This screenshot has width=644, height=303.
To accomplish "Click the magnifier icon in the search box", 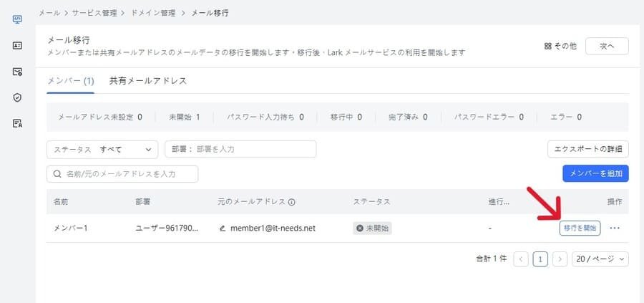I will [x=57, y=174].
